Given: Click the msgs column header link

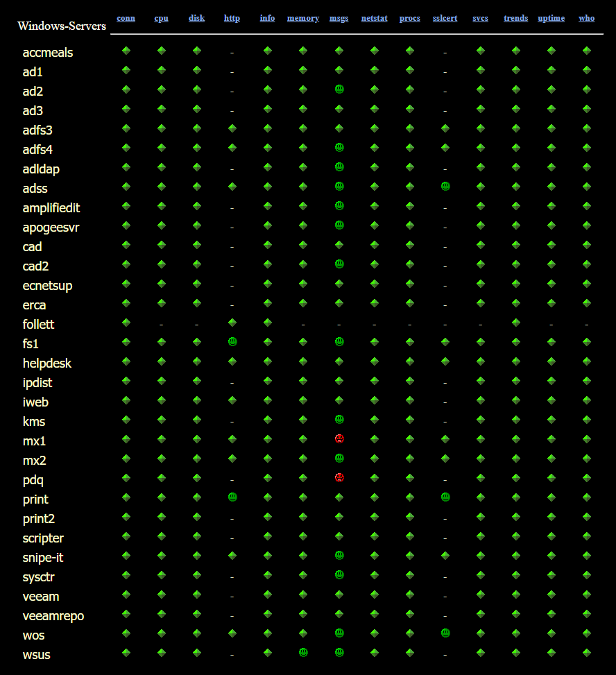Looking at the screenshot, I should click(339, 18).
